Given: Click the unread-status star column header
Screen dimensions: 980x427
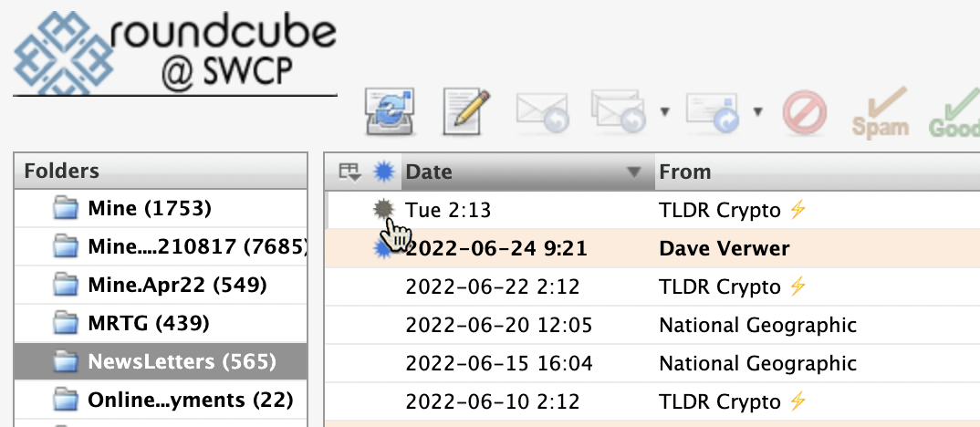Looking at the screenshot, I should coord(384,172).
